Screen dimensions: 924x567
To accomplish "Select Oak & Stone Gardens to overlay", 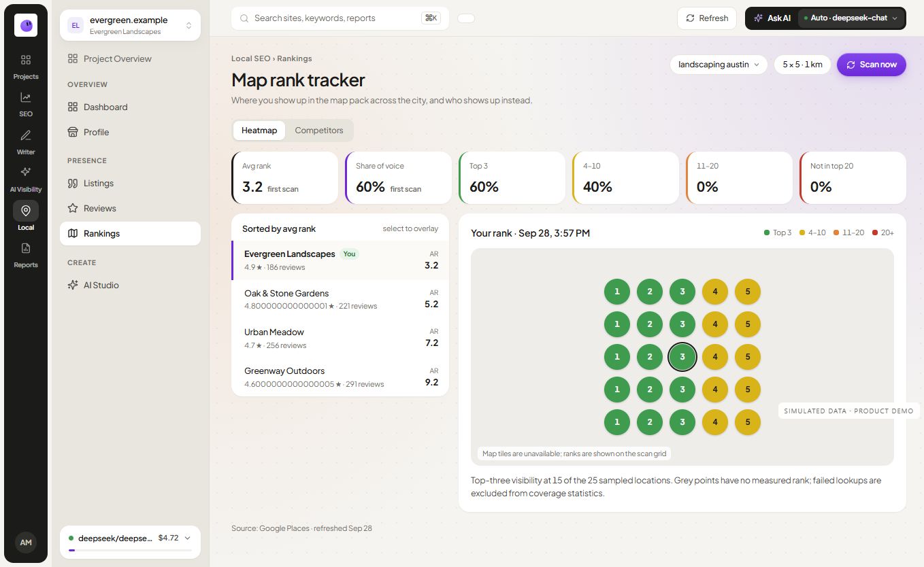I will 340,300.
